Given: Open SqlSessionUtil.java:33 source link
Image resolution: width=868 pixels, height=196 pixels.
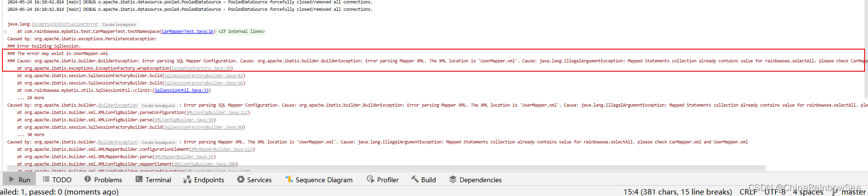Looking at the screenshot, I should [181, 90].
